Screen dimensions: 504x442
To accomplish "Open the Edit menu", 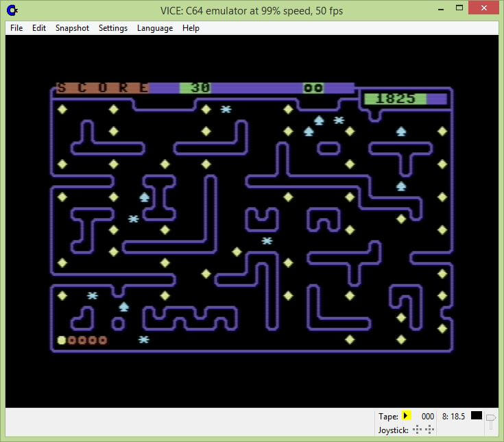I will point(39,28).
